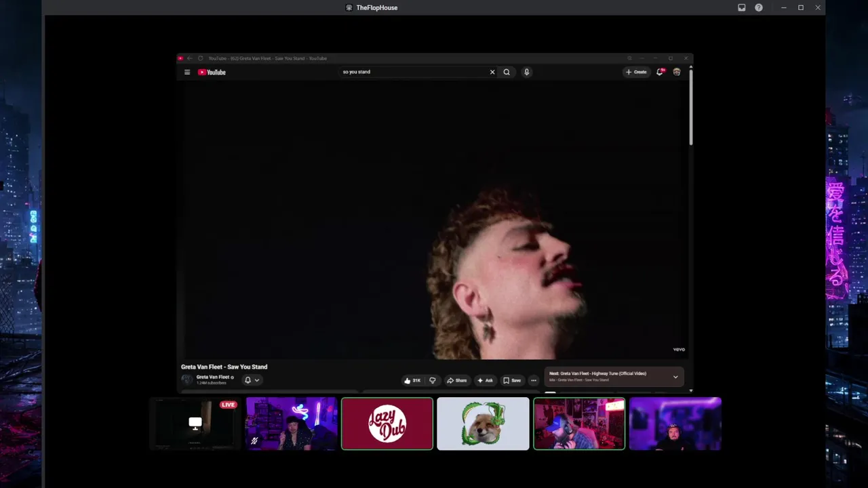The height and width of the screenshot is (488, 868).
Task: Select the Lazy Dub participant tile
Action: (387, 424)
